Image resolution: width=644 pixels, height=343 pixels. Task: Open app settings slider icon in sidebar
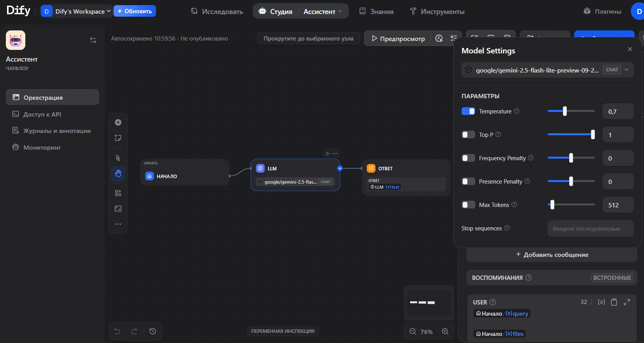pos(93,40)
